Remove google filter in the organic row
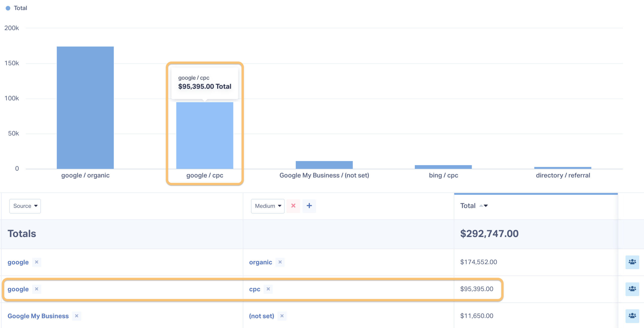The image size is (644, 328). [36, 262]
